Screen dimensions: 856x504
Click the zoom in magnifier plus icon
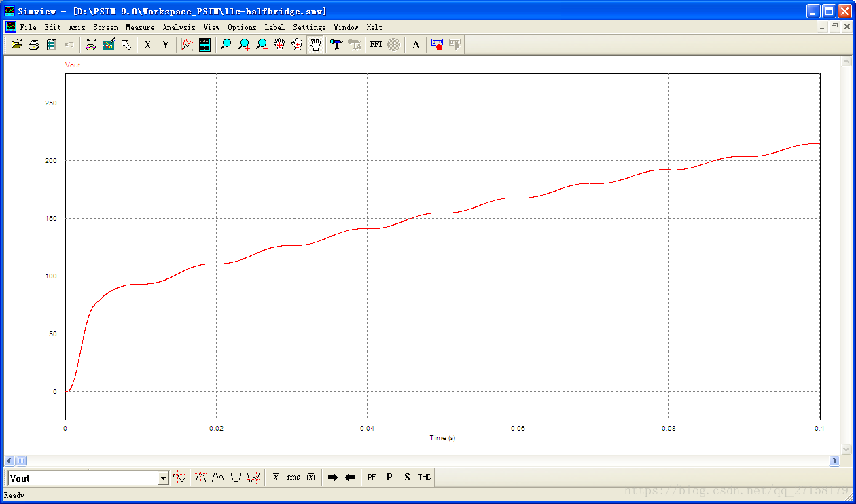(x=244, y=45)
